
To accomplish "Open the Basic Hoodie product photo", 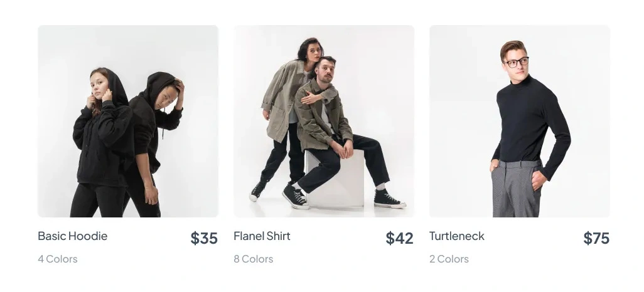I will pos(128,121).
